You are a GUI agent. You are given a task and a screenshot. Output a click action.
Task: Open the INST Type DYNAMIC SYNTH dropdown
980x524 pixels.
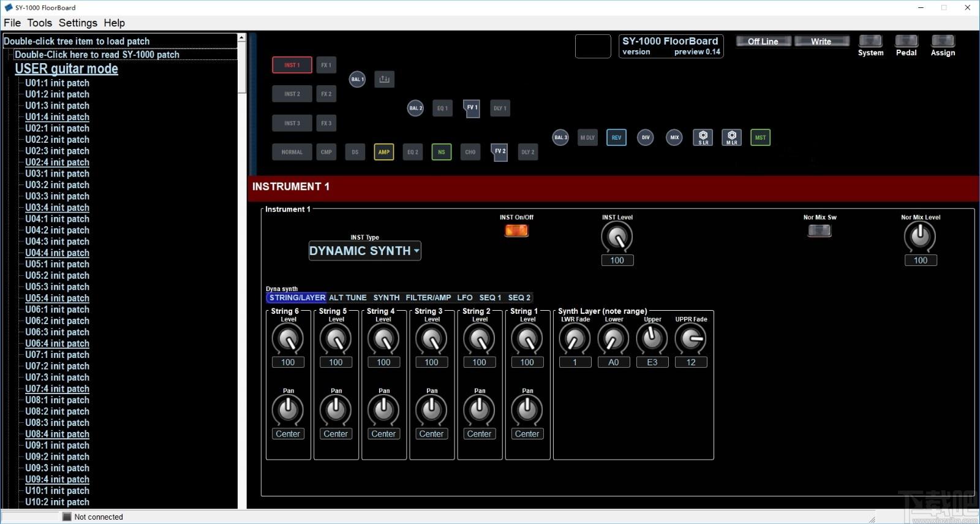pos(364,251)
